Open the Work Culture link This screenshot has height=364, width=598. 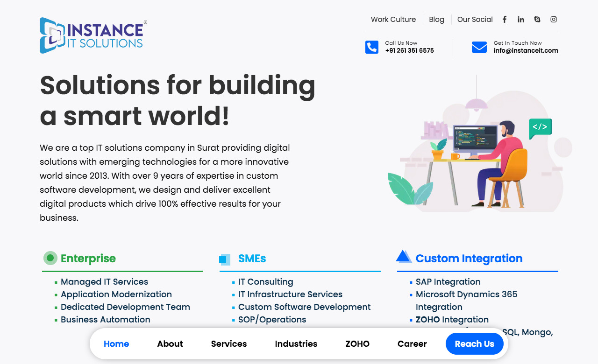click(x=393, y=20)
